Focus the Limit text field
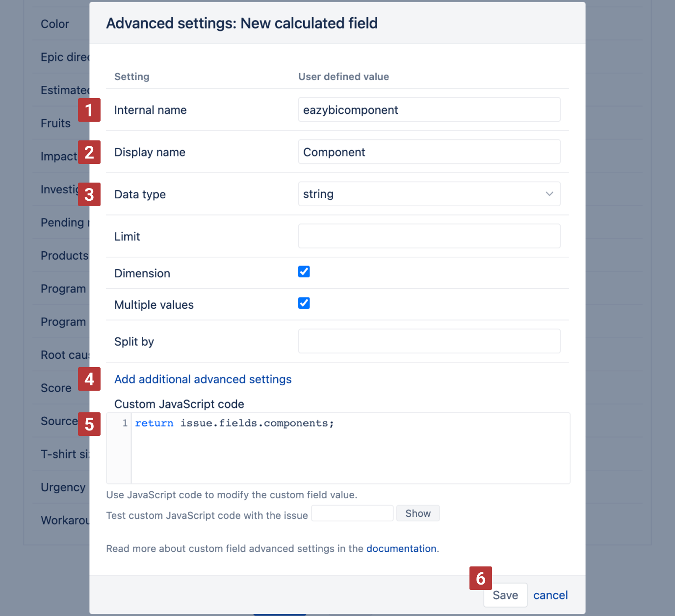This screenshot has height=616, width=675. tap(429, 236)
